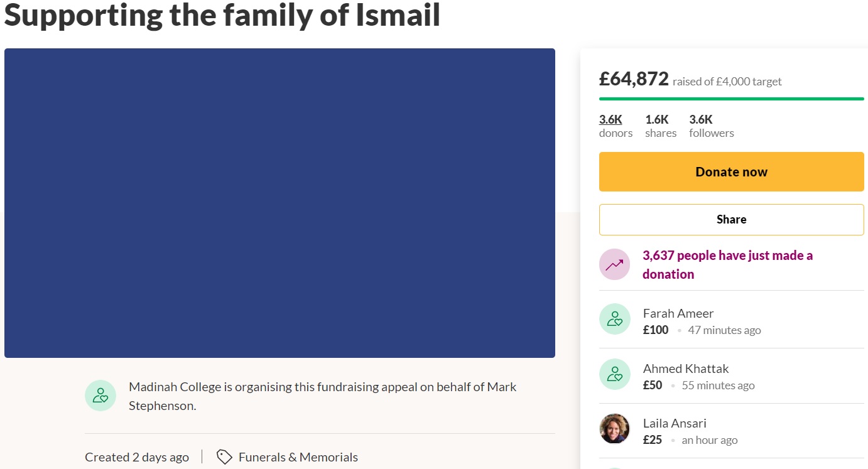Click Farah Ameer's donor avatar icon

tap(614, 319)
